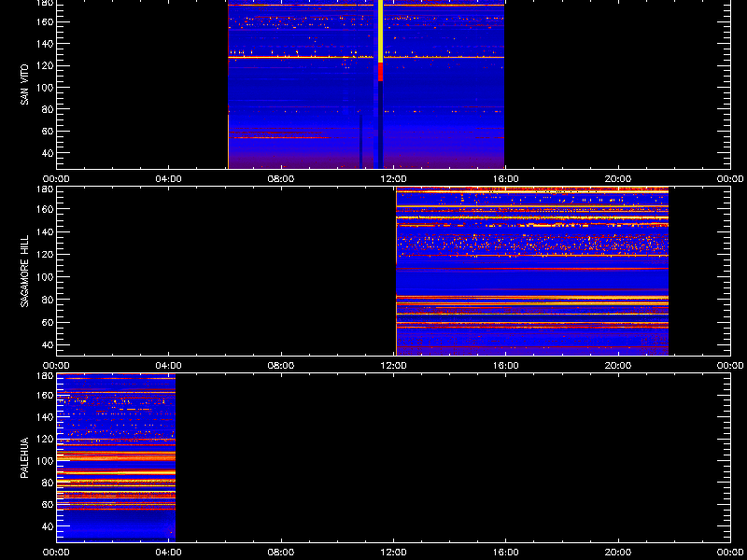The image size is (747, 560).
Task: Click the 160 tick label on Palehua axis
Action: (x=46, y=395)
